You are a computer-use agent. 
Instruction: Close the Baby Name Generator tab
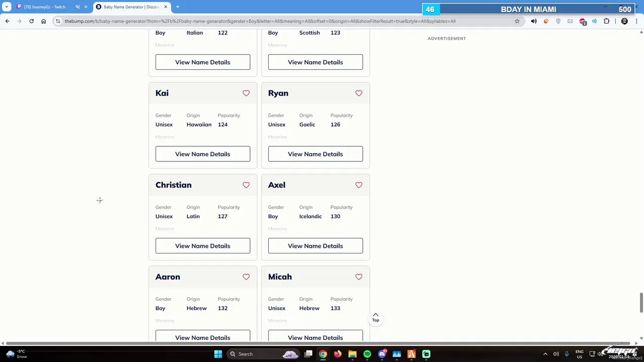tap(166, 7)
